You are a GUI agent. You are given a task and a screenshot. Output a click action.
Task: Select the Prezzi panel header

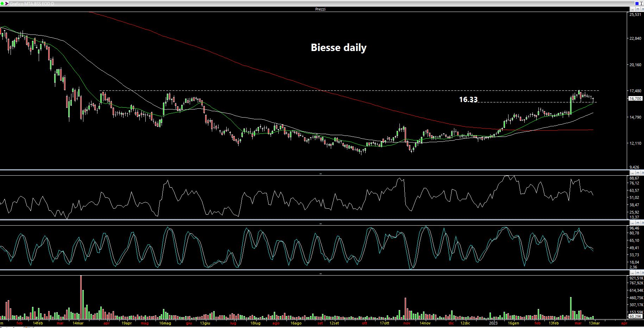click(320, 9)
